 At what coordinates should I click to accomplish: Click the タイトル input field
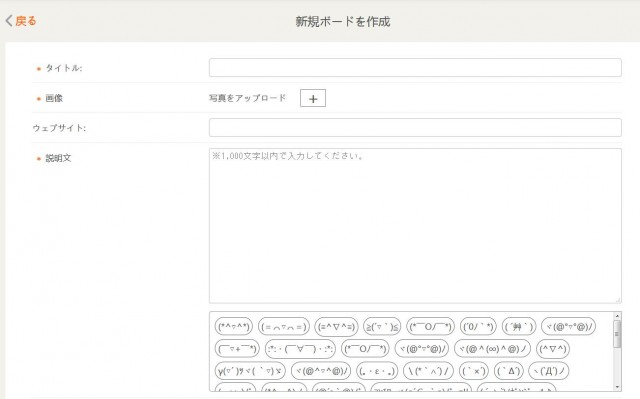pyautogui.click(x=415, y=68)
